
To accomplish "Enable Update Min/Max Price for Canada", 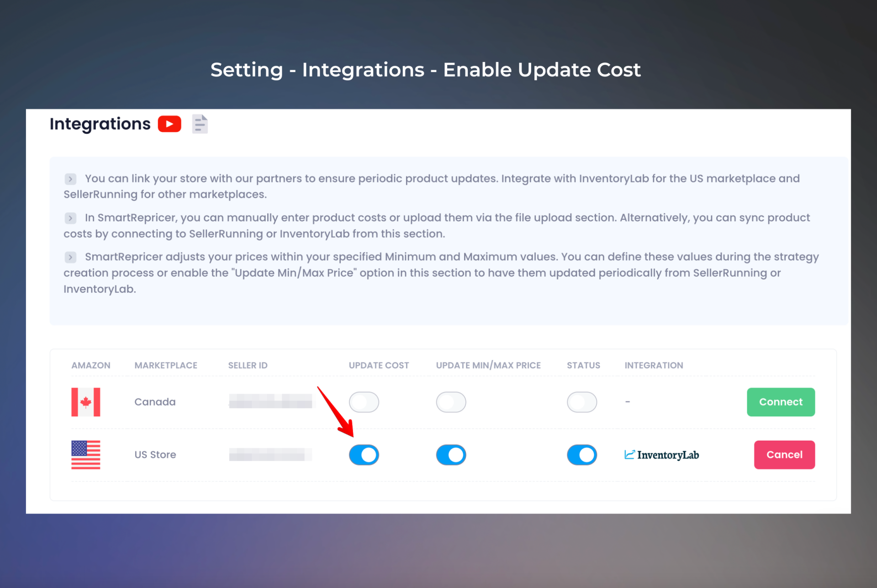I will point(451,402).
